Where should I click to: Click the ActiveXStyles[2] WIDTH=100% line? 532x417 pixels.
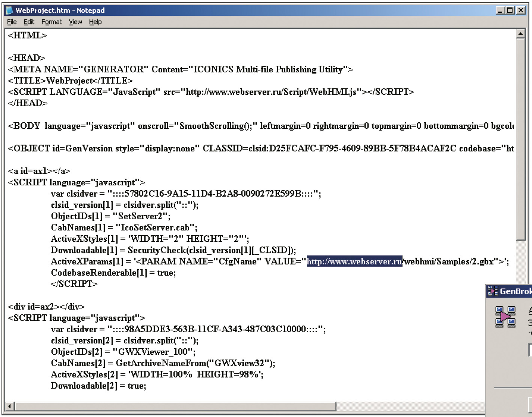(x=157, y=374)
